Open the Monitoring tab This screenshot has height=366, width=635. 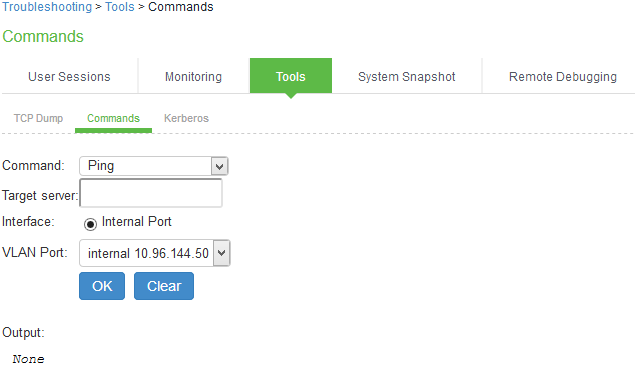click(x=193, y=77)
